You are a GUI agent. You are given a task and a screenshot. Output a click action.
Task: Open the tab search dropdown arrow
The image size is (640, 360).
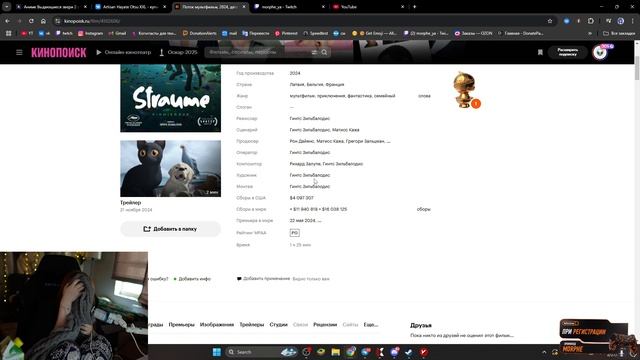[7, 7]
